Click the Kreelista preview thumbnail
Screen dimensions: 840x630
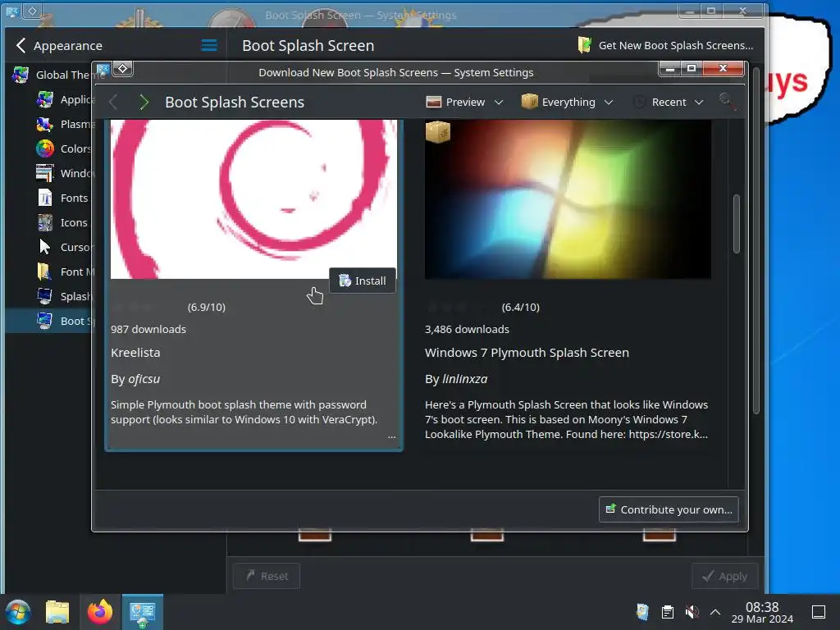tap(253, 199)
